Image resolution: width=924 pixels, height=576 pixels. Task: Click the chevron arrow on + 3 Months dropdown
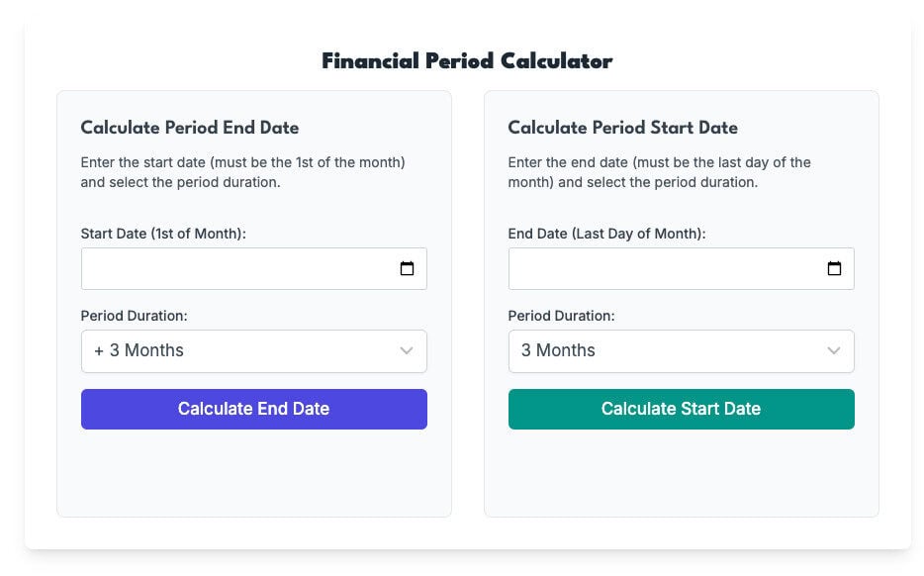(406, 350)
